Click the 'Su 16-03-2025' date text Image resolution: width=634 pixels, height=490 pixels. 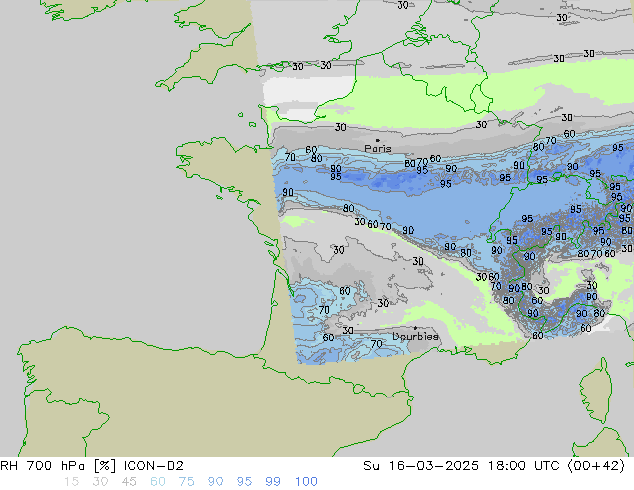421,466
